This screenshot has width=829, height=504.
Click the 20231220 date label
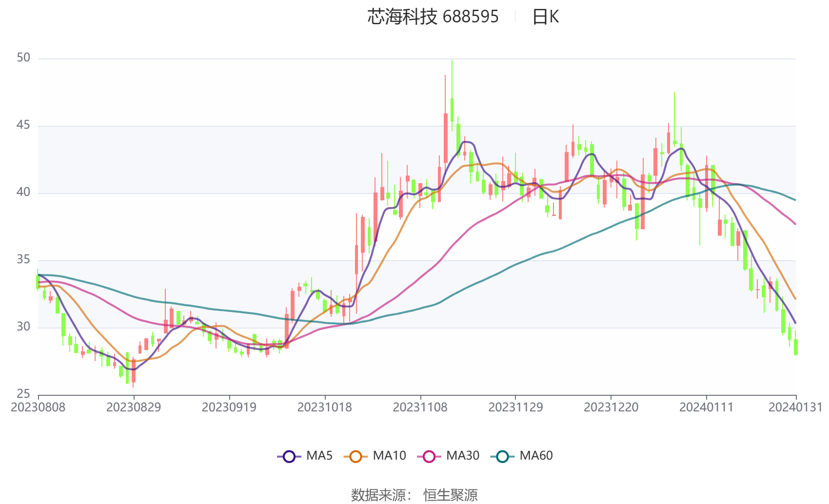coord(611,407)
